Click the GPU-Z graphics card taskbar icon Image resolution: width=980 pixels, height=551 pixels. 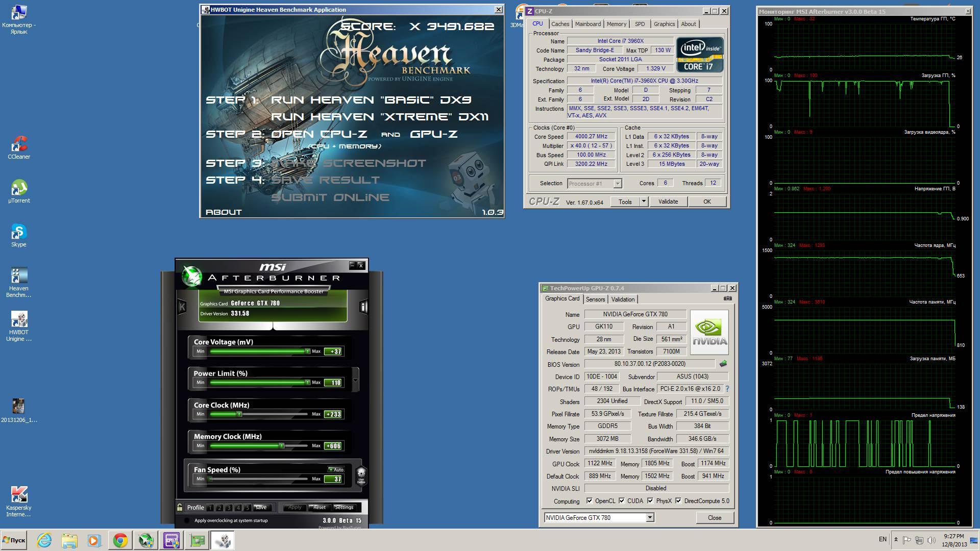pyautogui.click(x=197, y=540)
